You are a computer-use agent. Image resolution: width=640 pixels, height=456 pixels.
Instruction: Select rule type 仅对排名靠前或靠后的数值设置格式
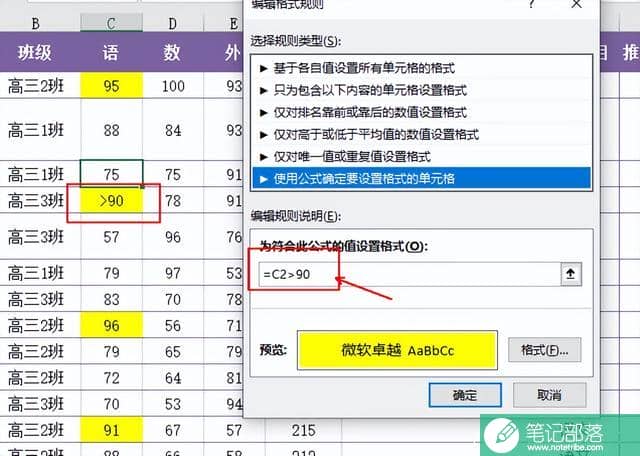[x=422, y=112]
